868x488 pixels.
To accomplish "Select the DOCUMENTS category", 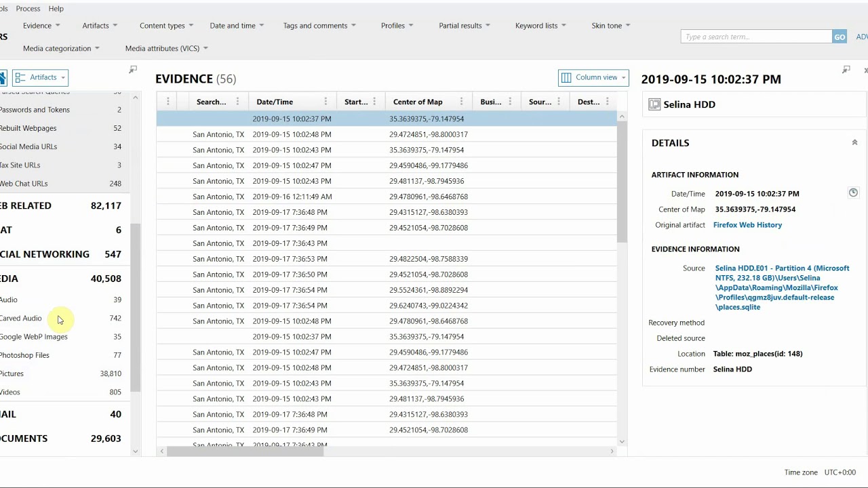I will coord(60,439).
